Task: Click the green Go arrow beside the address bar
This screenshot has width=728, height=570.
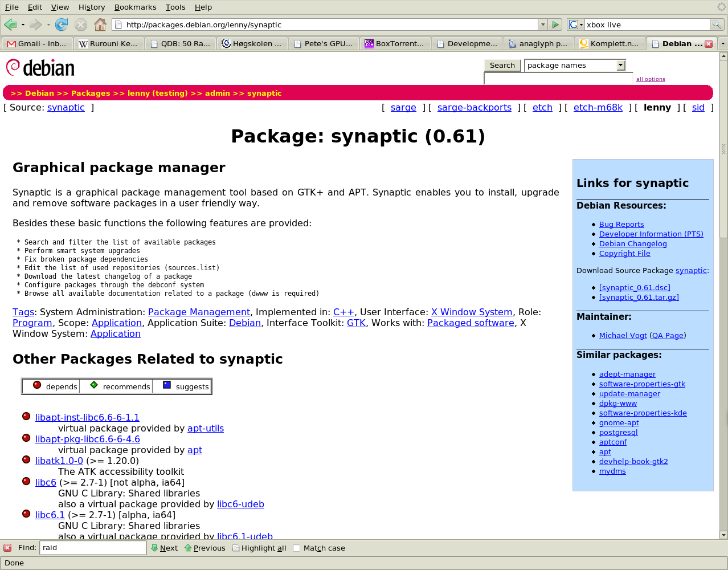Action: point(556,25)
